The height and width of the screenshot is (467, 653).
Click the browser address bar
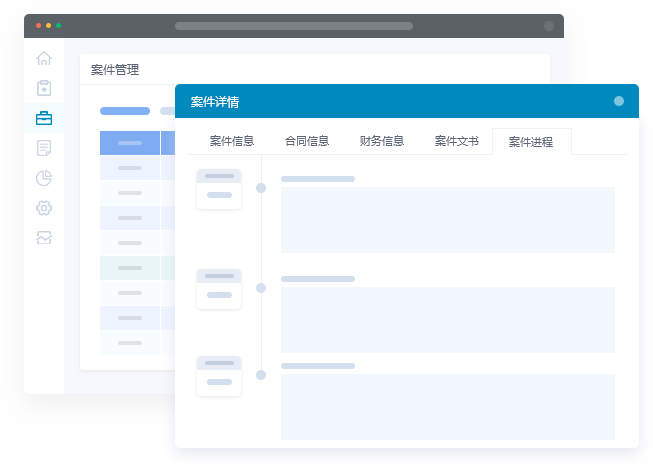coord(294,26)
